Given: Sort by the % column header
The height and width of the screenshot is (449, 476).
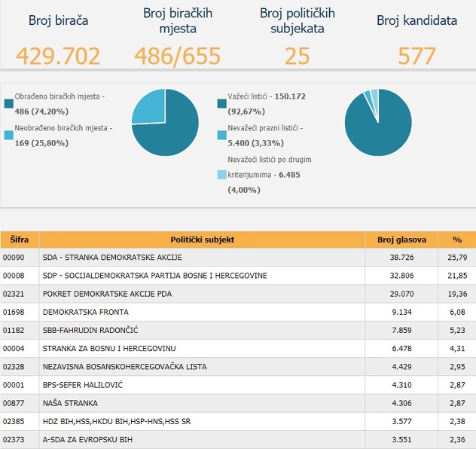Looking at the screenshot, I should pyautogui.click(x=457, y=240).
